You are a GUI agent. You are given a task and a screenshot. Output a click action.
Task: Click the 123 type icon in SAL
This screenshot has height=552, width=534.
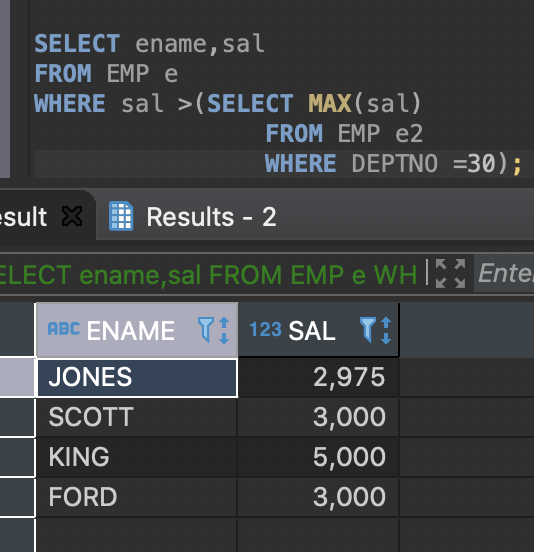tap(265, 330)
